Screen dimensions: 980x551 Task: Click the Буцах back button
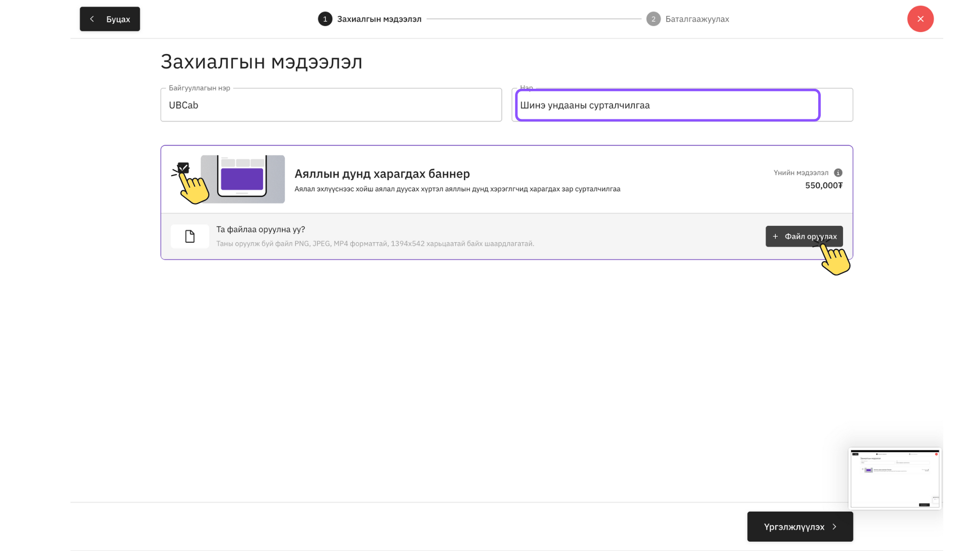pos(110,19)
